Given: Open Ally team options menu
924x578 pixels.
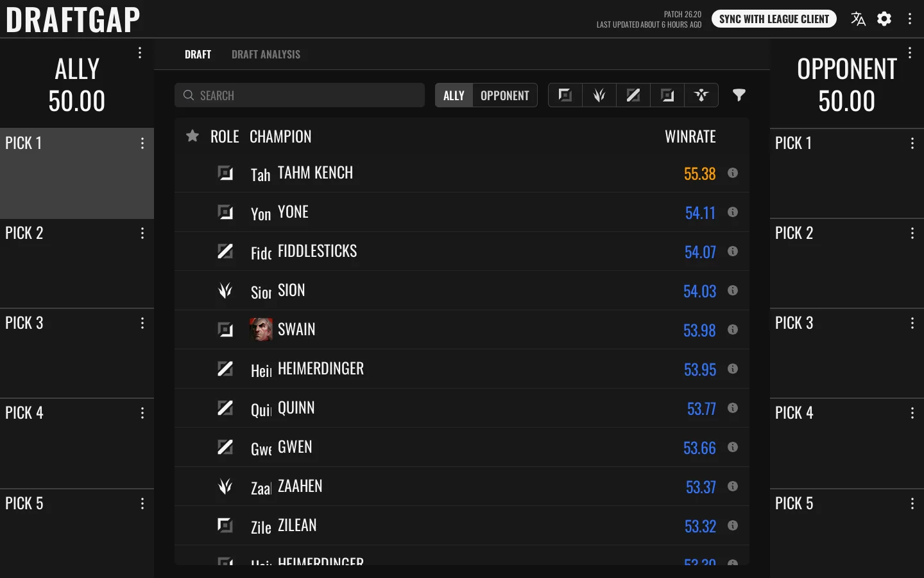Looking at the screenshot, I should [140, 53].
